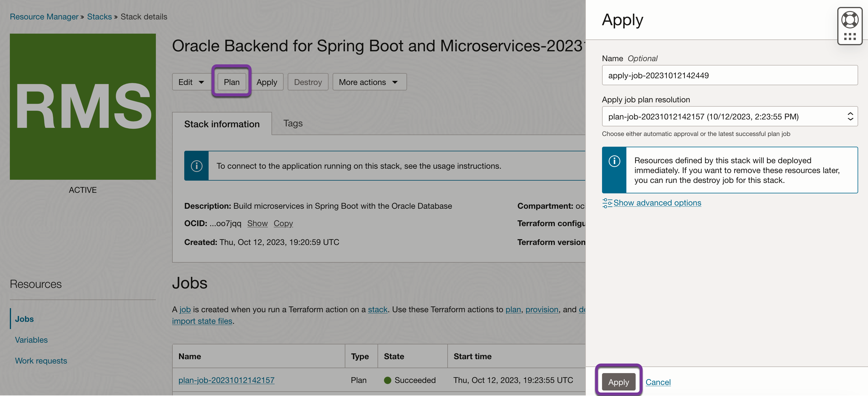The width and height of the screenshot is (868, 396).
Task: Click the RMS stack logo image
Action: [x=83, y=106]
